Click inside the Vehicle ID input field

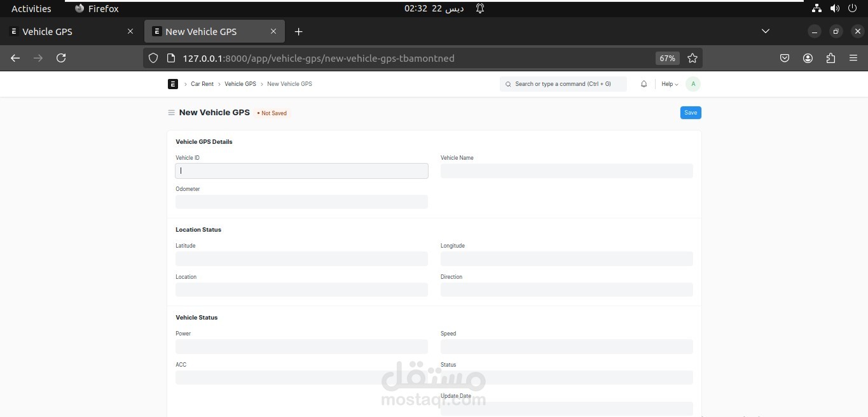(x=301, y=171)
